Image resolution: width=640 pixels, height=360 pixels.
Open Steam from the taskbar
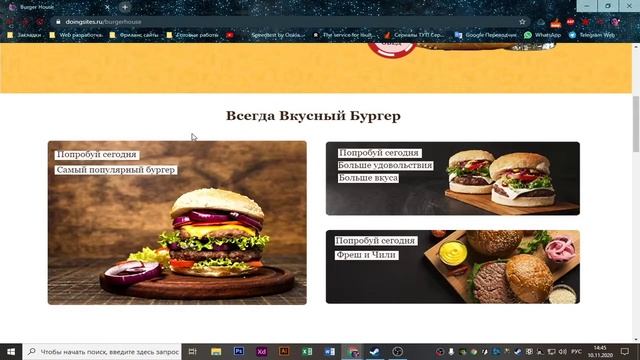(375, 351)
